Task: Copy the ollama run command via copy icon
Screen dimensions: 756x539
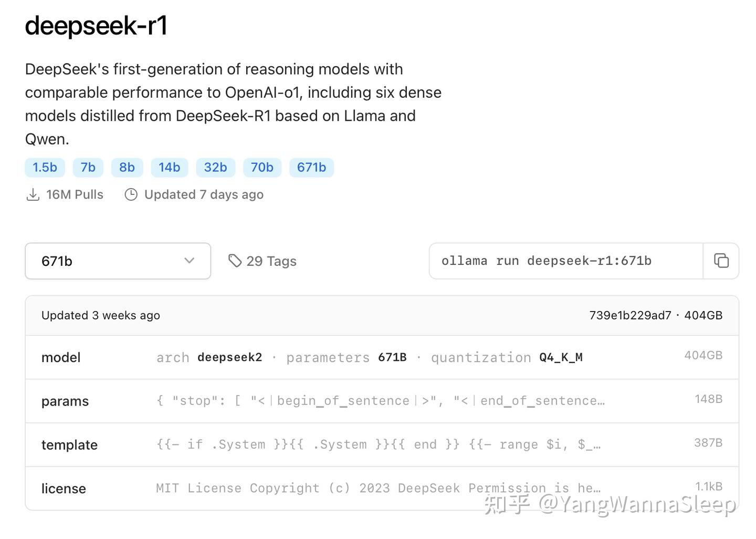Action: (721, 261)
